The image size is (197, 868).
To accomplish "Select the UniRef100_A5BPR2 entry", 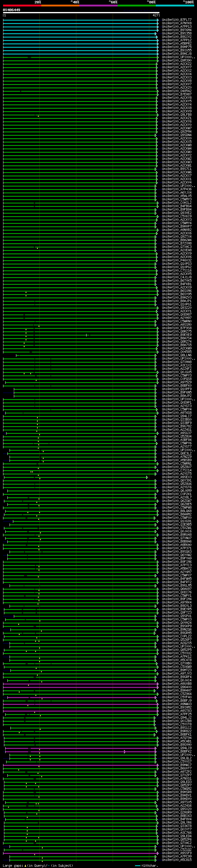I will pos(176,43).
